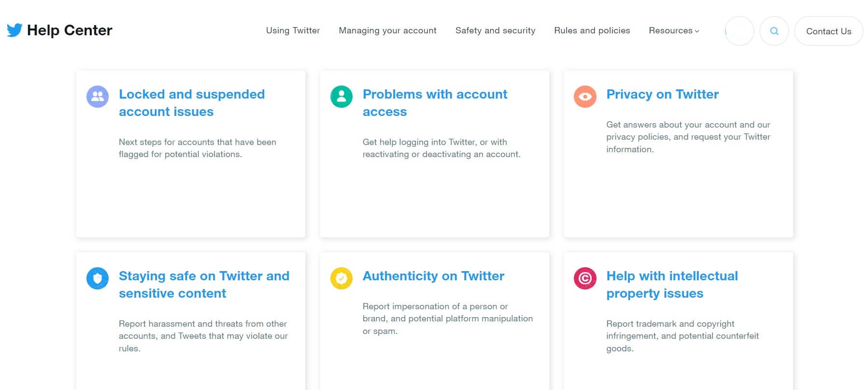Open Problems with account access
Viewport: 868px width, 390px height.
click(x=435, y=103)
